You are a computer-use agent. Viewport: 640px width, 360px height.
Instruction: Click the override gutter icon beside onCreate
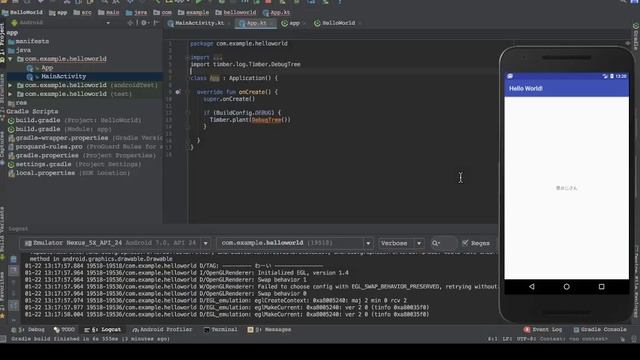pyautogui.click(x=178, y=92)
